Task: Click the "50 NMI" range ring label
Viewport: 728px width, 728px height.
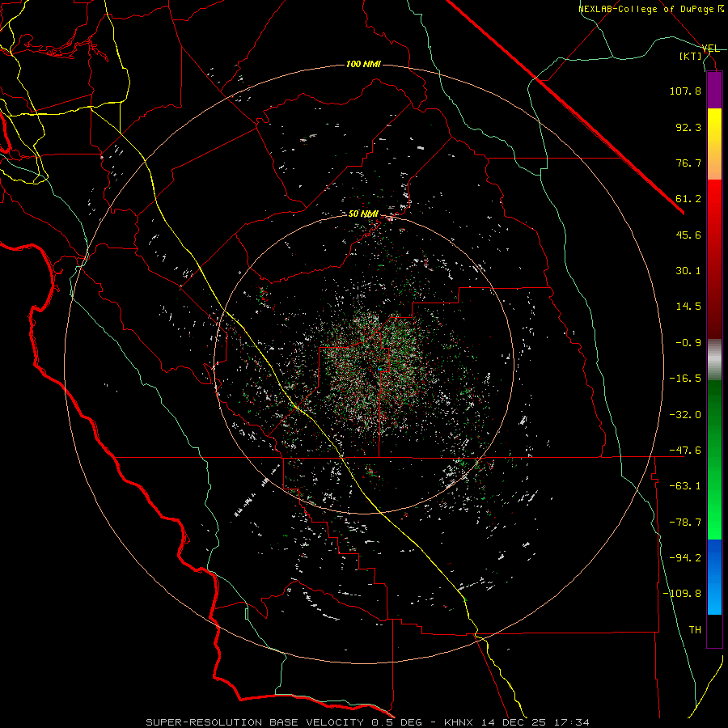Action: [363, 214]
